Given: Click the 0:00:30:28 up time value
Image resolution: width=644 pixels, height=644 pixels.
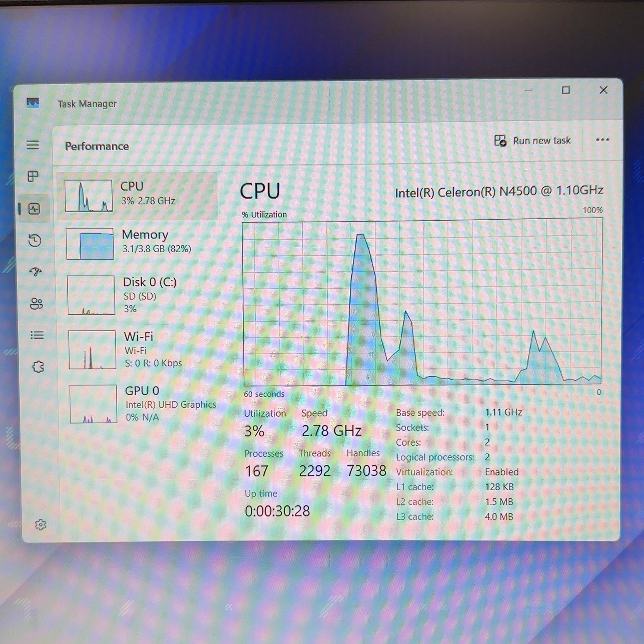Looking at the screenshot, I should 277,511.
